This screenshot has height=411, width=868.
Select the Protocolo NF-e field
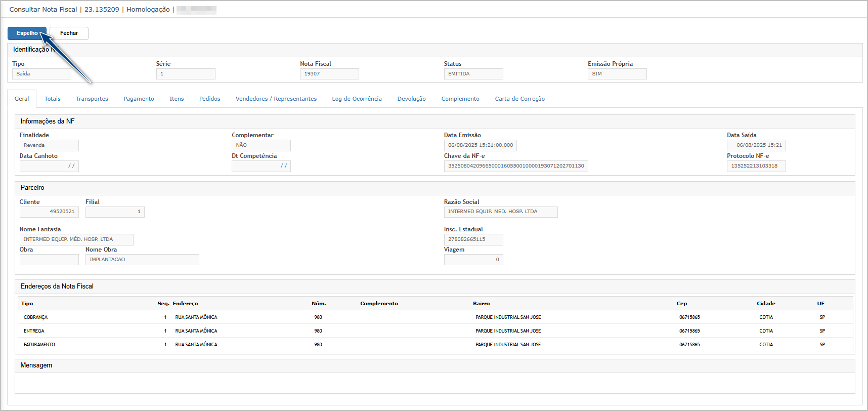point(756,166)
